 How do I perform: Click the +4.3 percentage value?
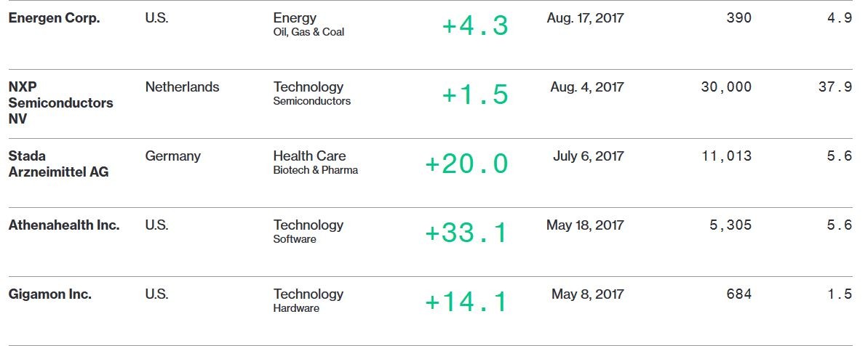pos(475,26)
